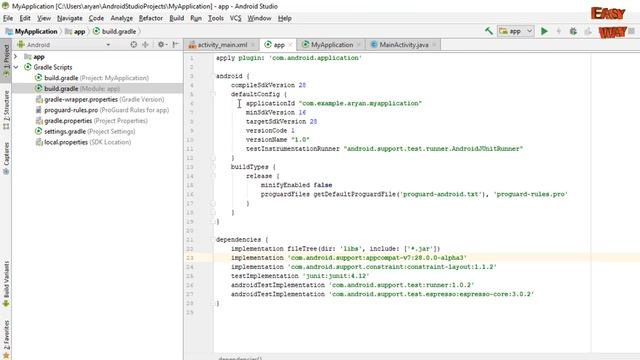The height and width of the screenshot is (360, 640).
Task: Close the MyApplication editor tab
Action: click(x=358, y=45)
